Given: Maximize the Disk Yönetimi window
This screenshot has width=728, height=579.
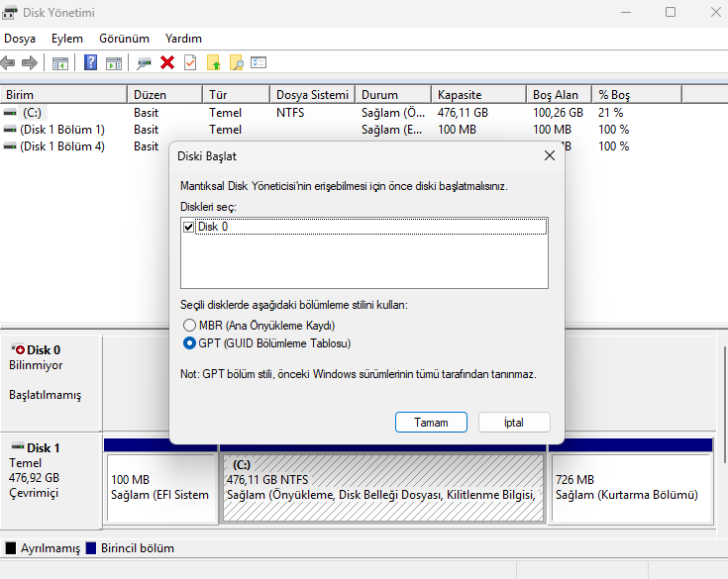Looking at the screenshot, I should (x=670, y=12).
